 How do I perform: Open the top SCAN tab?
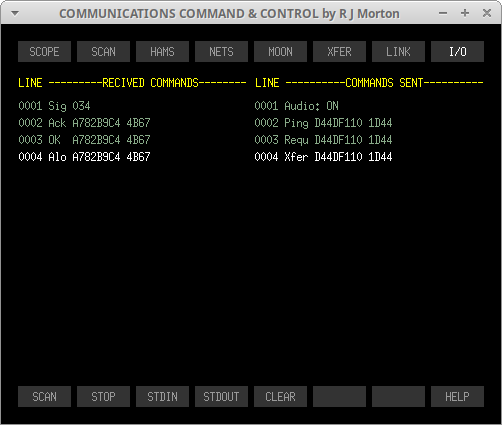(x=103, y=52)
